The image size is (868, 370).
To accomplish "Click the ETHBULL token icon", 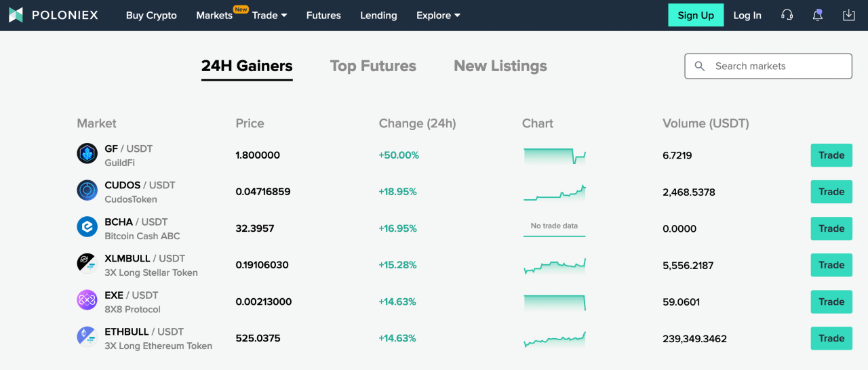I will tap(87, 337).
